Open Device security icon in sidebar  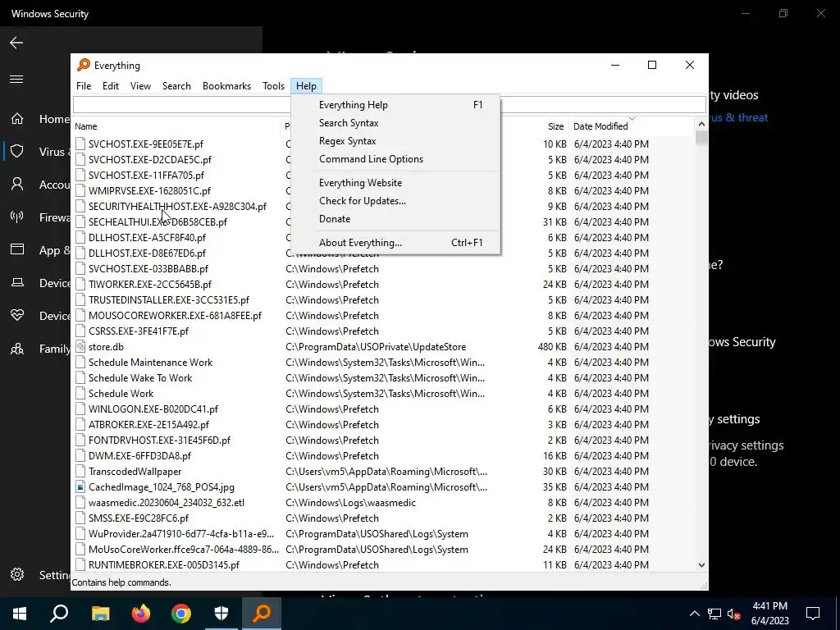(17, 282)
